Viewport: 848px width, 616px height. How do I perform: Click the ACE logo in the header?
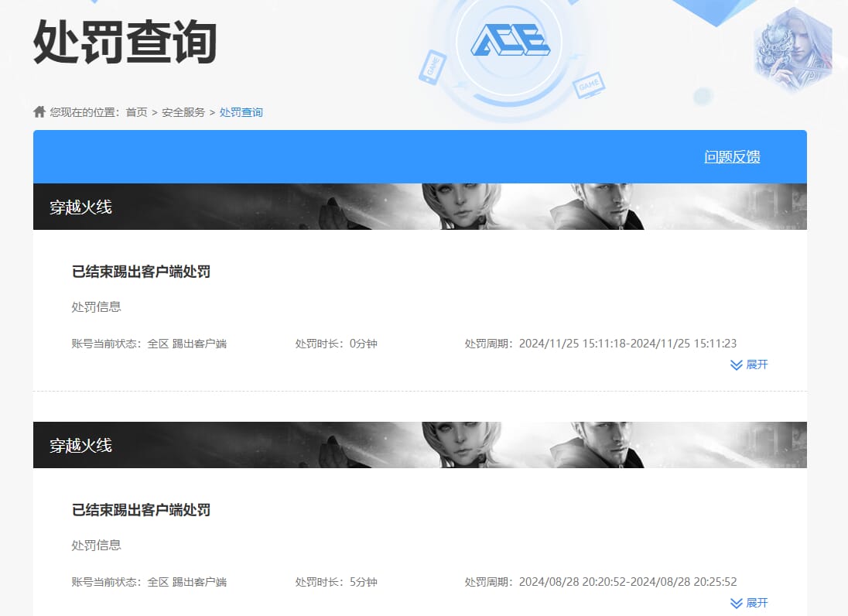click(x=510, y=39)
